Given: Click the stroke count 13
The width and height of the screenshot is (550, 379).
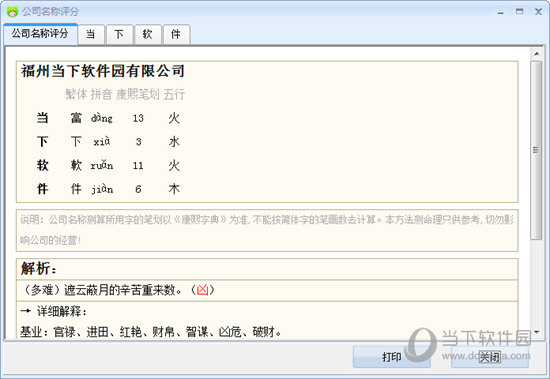Looking at the screenshot, I should pyautogui.click(x=138, y=118).
